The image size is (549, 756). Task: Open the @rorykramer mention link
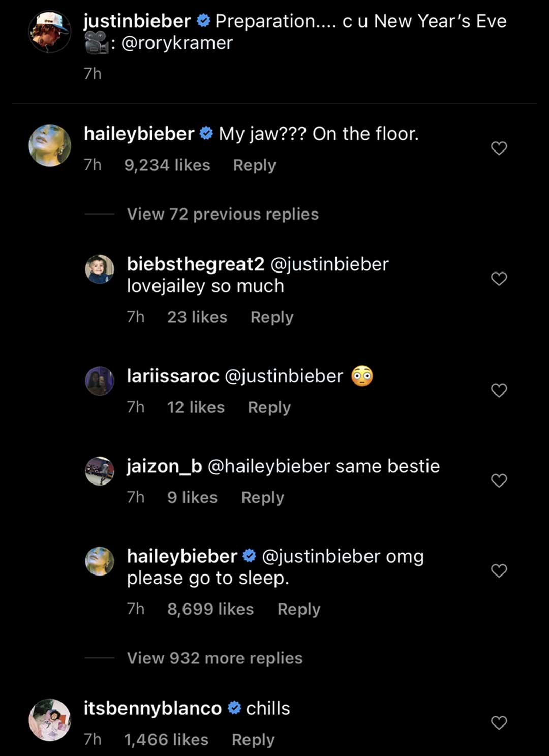tap(177, 43)
